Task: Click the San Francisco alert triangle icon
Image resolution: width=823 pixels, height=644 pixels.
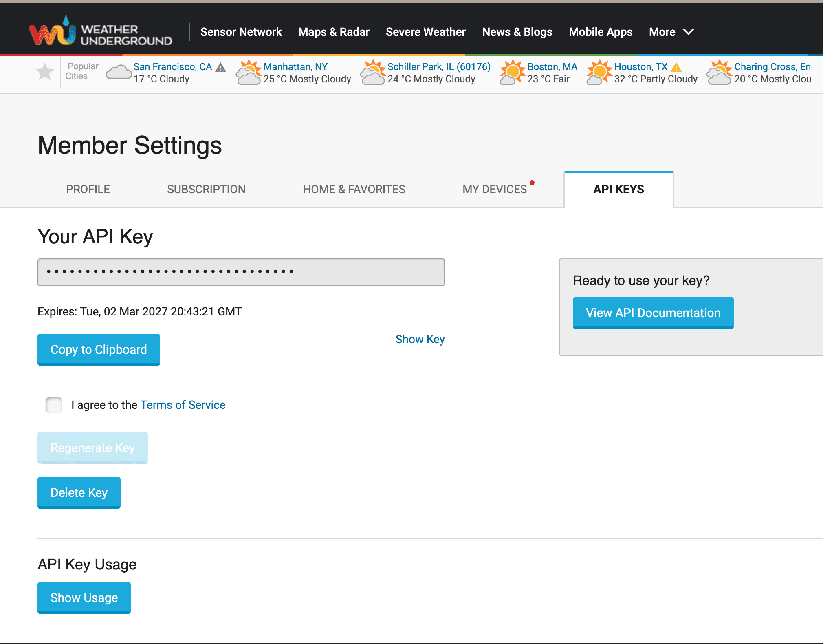Action: 220,67
